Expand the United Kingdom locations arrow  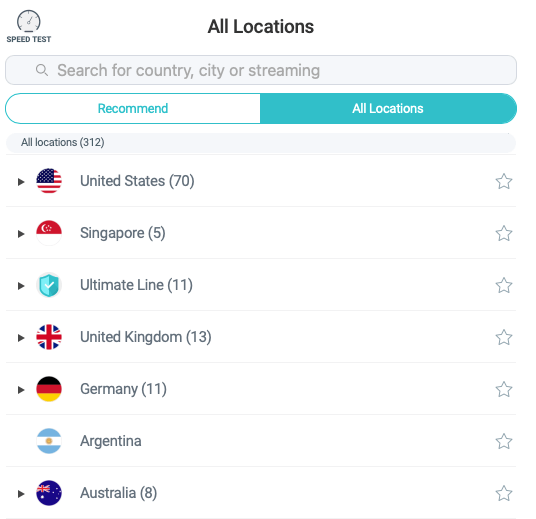(x=21, y=337)
